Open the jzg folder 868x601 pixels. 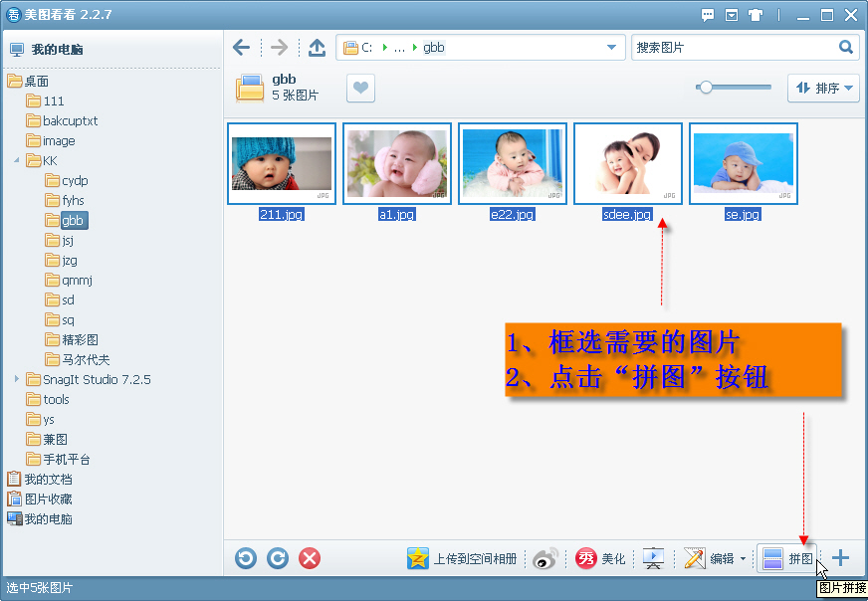click(62, 261)
